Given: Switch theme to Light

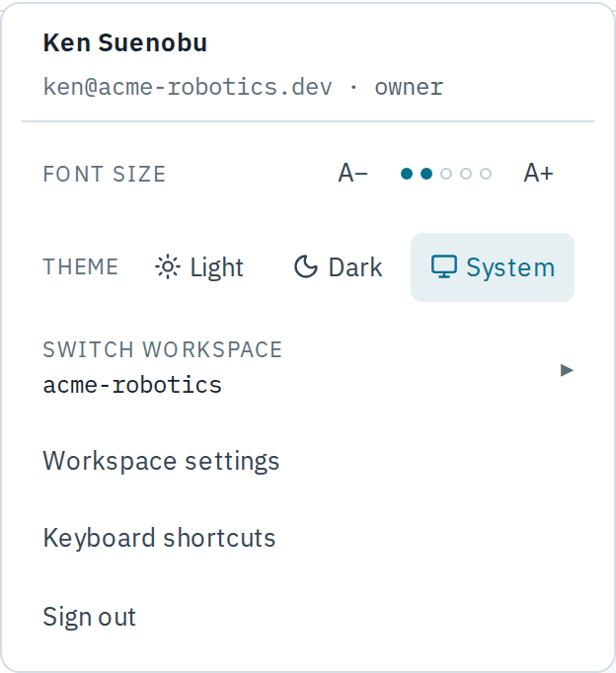Looking at the screenshot, I should 199,267.
